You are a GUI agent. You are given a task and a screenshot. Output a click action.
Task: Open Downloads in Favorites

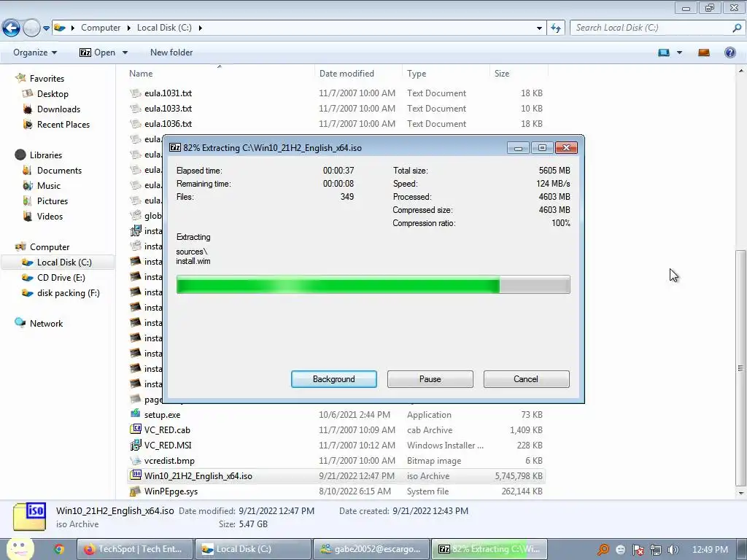tap(58, 109)
